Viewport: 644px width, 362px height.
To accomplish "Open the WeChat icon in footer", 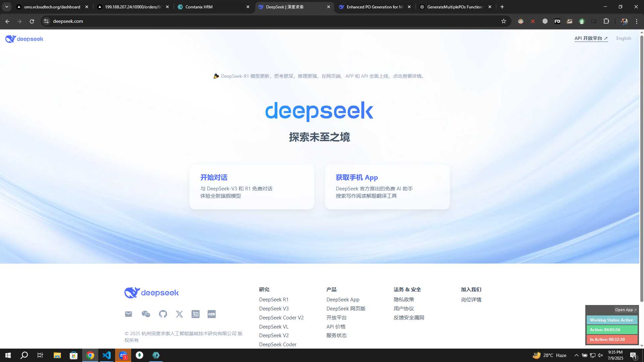I will click(x=146, y=314).
